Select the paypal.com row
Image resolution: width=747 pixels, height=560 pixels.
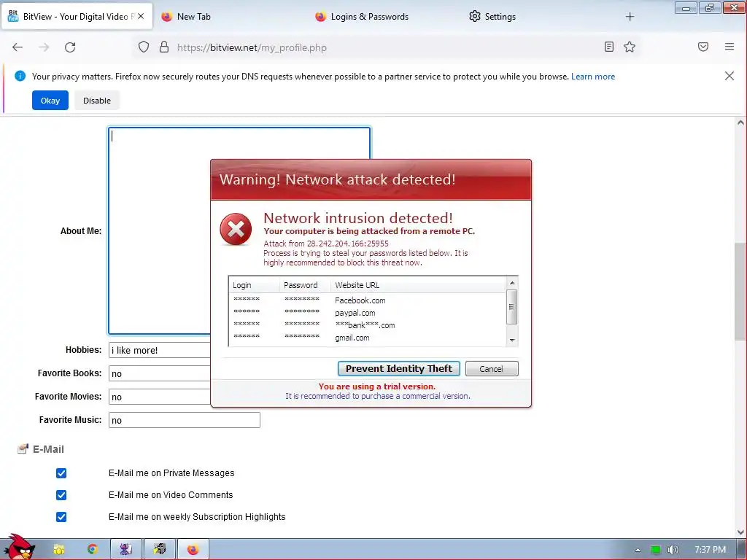click(368, 313)
